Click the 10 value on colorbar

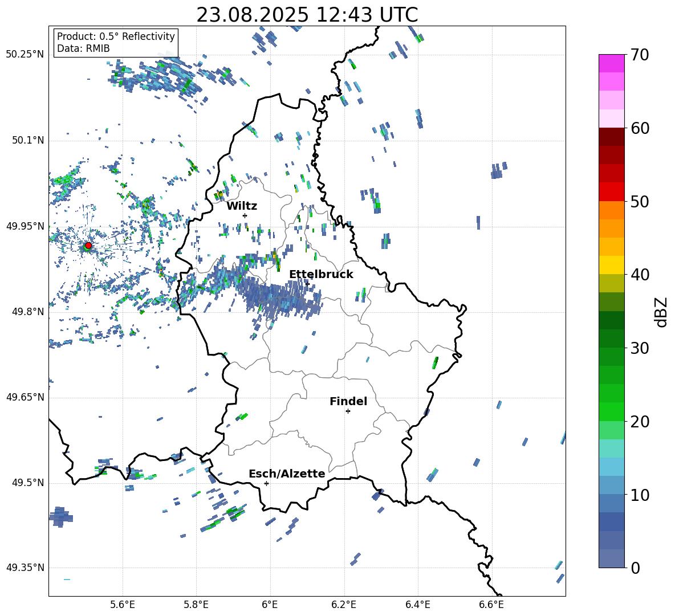pos(640,495)
